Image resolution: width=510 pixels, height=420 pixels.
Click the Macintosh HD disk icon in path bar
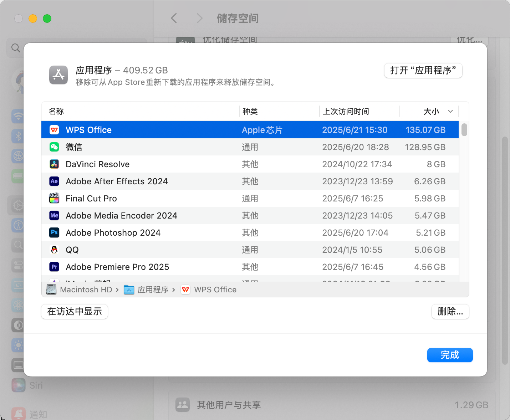coord(51,290)
